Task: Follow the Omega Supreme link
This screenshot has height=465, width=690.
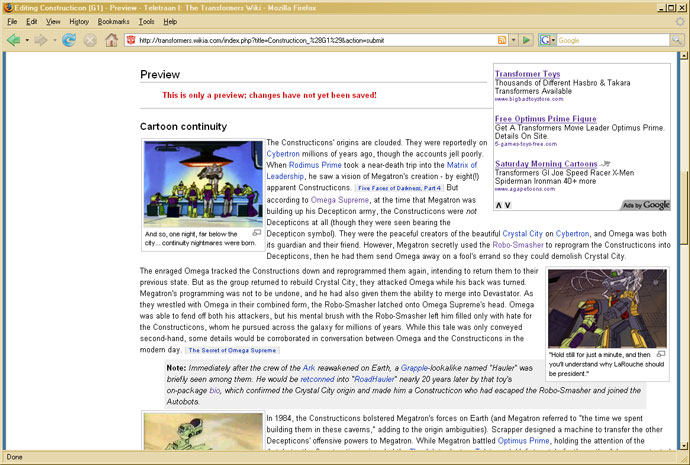Action: click(x=340, y=200)
